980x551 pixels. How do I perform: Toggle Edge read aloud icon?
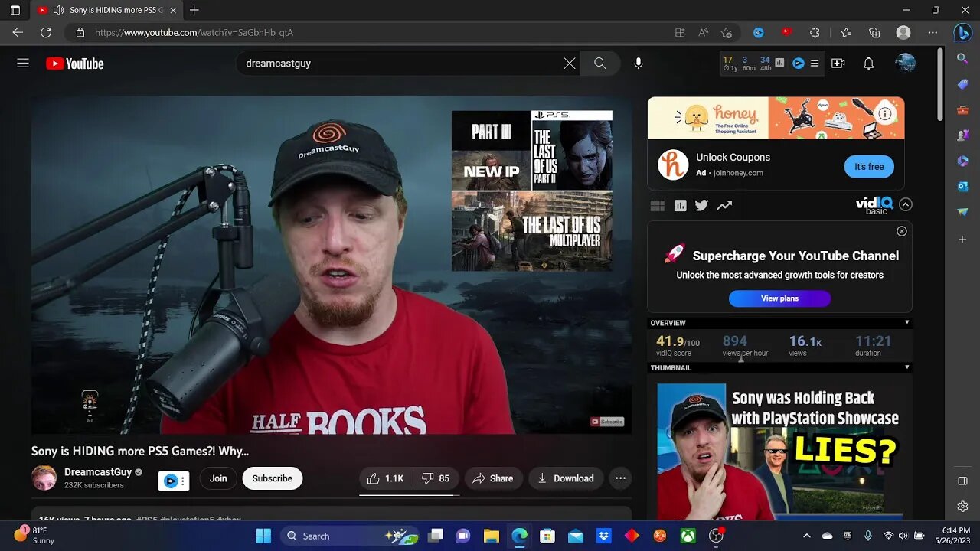[x=703, y=33]
